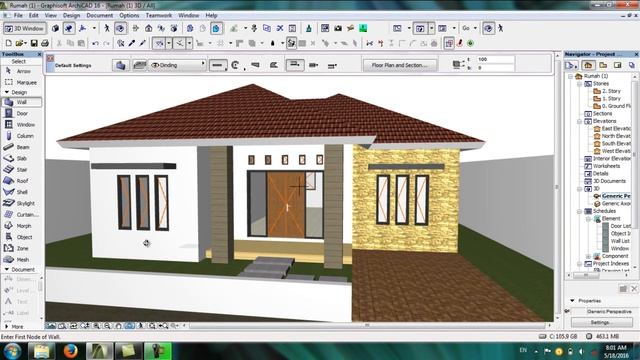Screen dimensions: 640x360
Task: Toggle Project Map view in Navigator
Action: tap(588, 65)
